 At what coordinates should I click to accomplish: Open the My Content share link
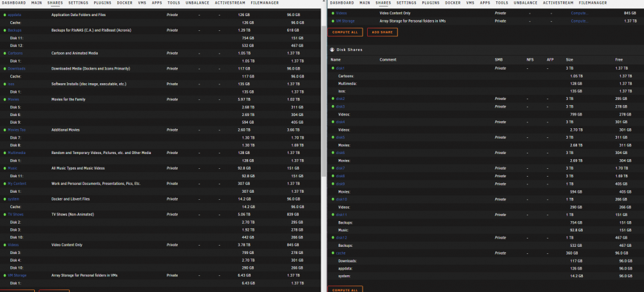(x=17, y=184)
